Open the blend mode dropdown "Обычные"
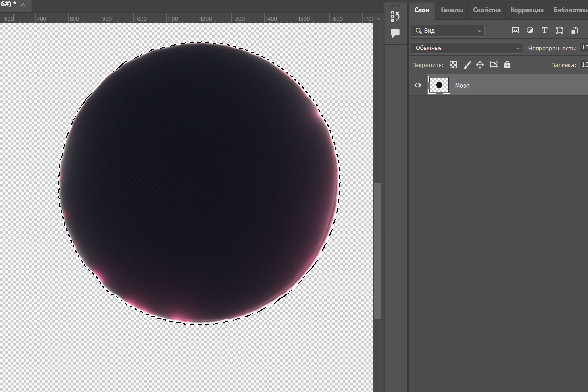The image size is (588, 392). 467,48
